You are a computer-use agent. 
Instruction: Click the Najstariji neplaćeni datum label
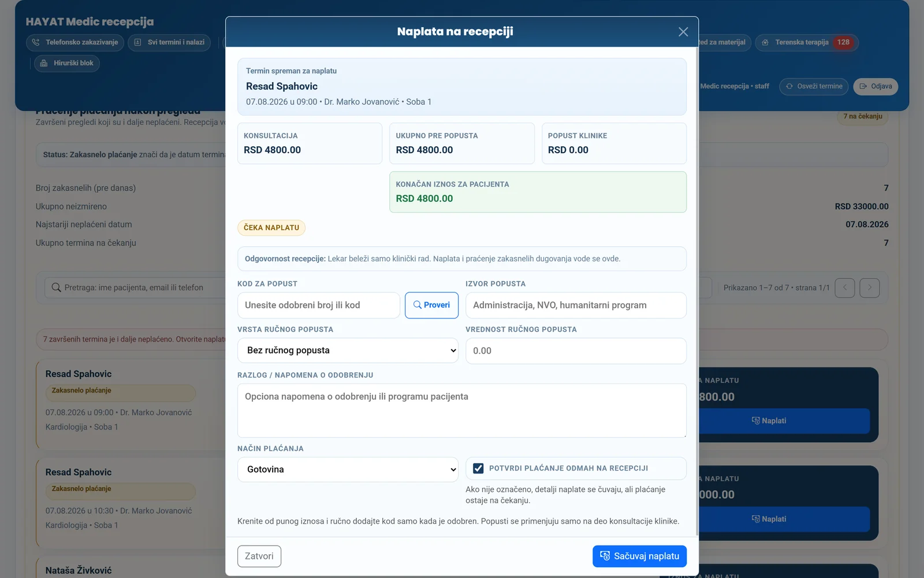[84, 224]
